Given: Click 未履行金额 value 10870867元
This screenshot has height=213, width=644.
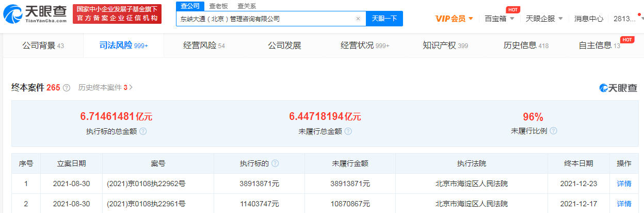Looking at the screenshot, I should tap(350, 204).
